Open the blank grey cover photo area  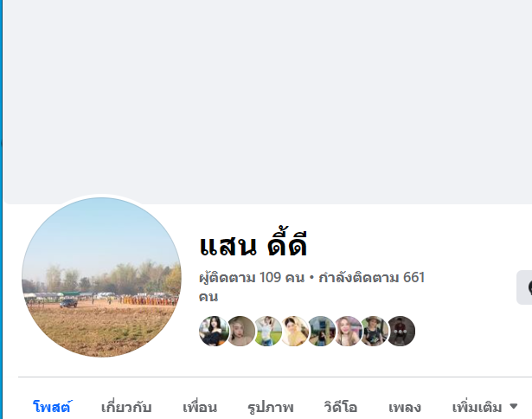pos(267,100)
